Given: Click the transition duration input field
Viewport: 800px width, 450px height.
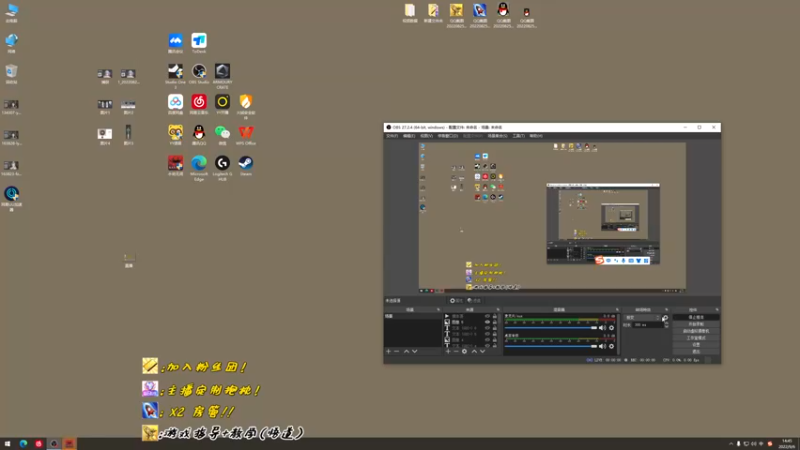Looking at the screenshot, I should (646, 324).
